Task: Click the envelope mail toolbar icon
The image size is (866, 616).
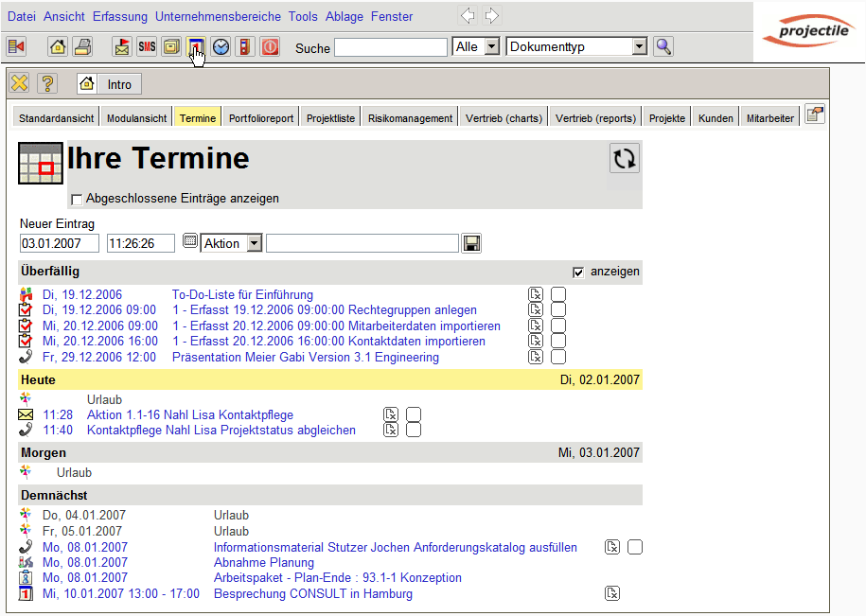Action: [x=122, y=46]
